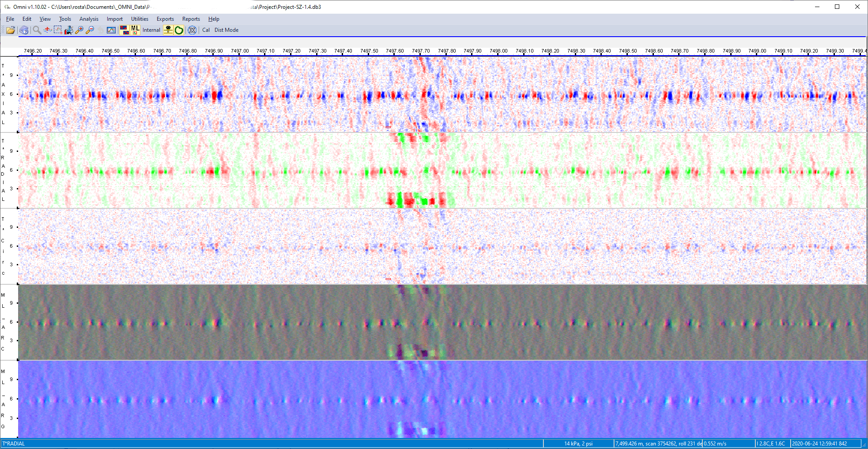This screenshot has width=868, height=449.
Task: Click the greyed-out chain link icon
Action: 101,30
